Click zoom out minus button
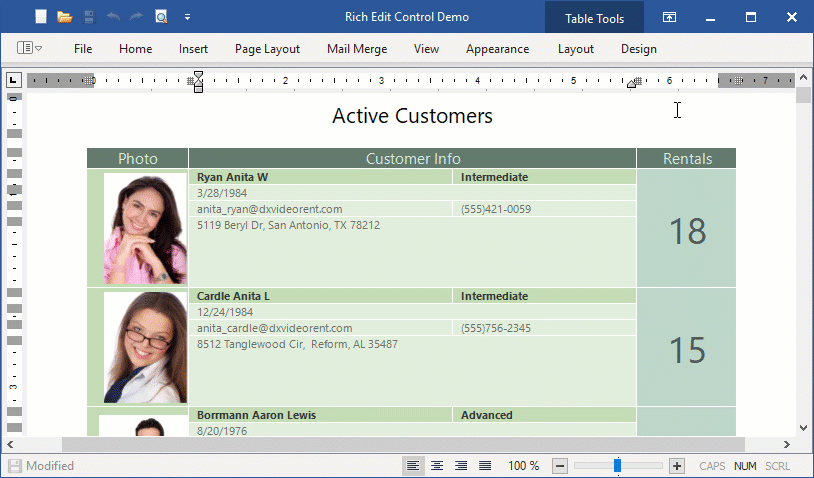The image size is (814, 478). [560, 466]
